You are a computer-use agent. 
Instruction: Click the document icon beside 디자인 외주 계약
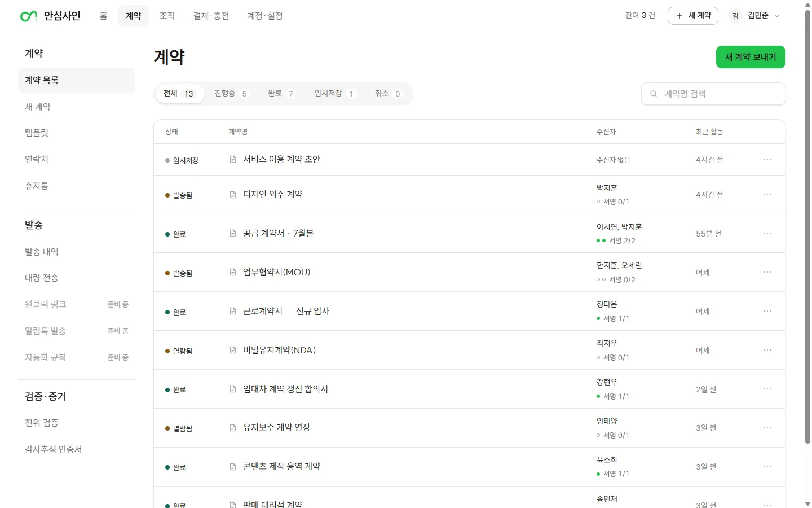tap(233, 195)
